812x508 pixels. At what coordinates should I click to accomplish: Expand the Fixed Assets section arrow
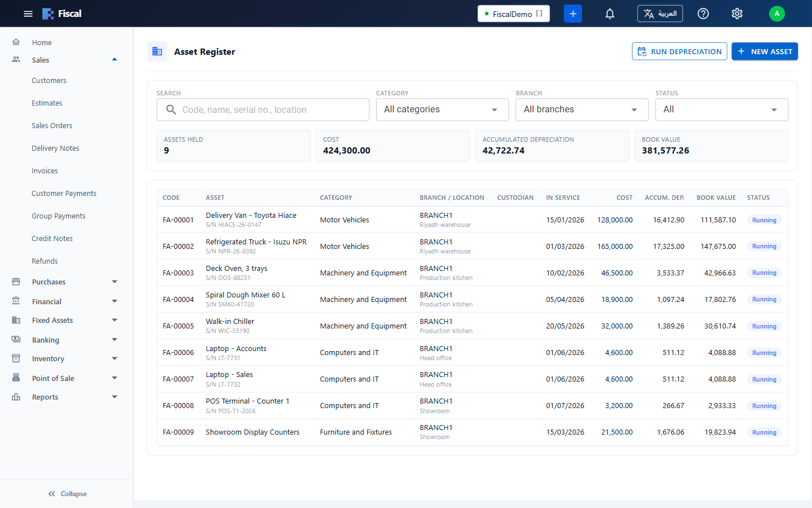pyautogui.click(x=114, y=320)
